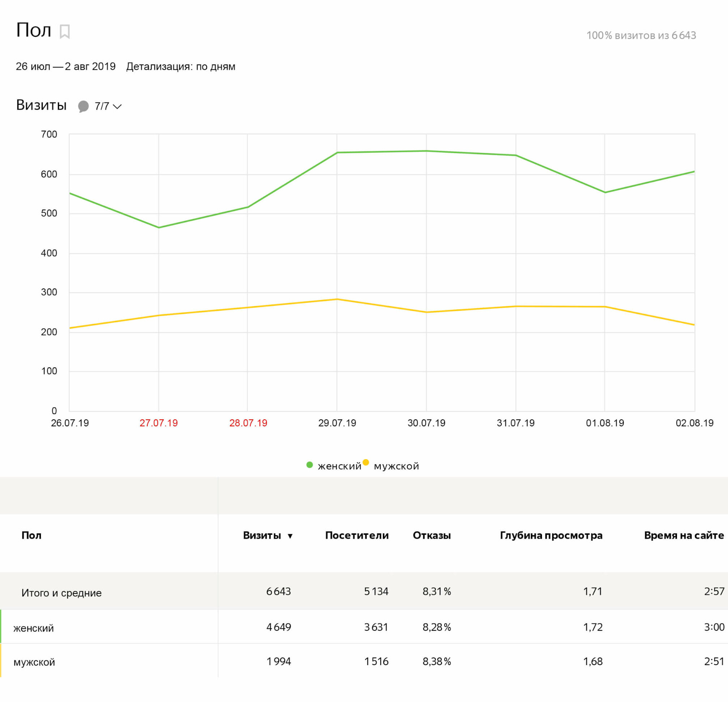
Task: Sort by Визиты column header
Action: [x=262, y=535]
